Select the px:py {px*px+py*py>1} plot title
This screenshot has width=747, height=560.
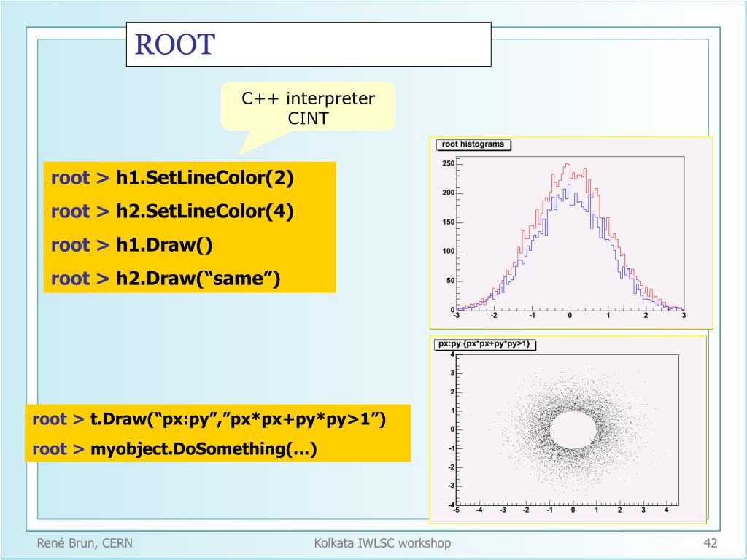(484, 344)
